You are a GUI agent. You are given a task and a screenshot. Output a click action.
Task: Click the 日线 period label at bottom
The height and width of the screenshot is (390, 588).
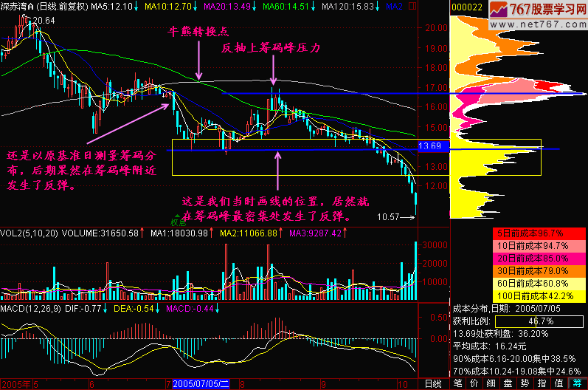click(433, 384)
